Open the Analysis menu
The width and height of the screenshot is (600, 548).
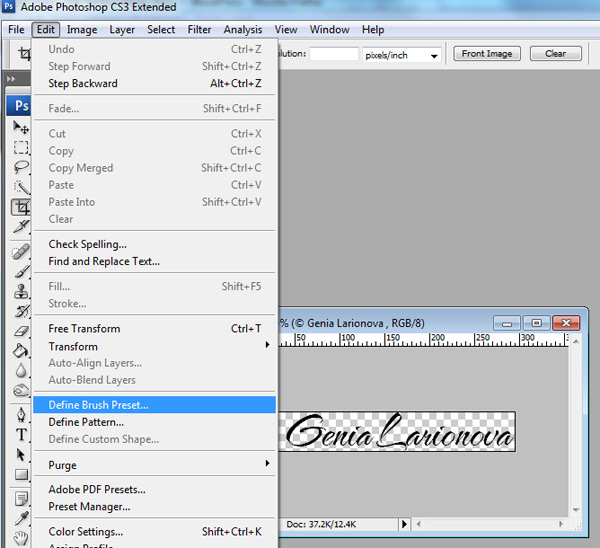tap(243, 29)
